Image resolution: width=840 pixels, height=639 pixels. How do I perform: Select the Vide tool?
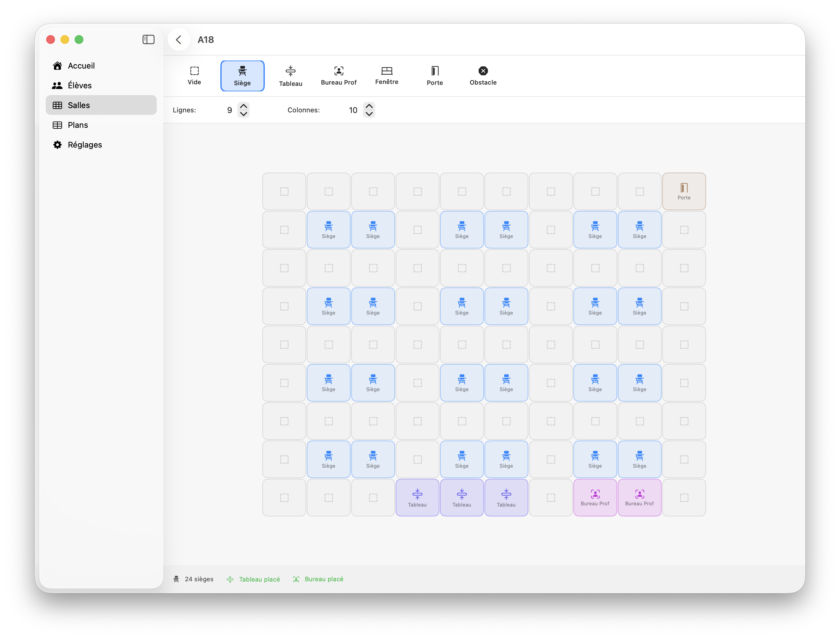[x=194, y=76]
